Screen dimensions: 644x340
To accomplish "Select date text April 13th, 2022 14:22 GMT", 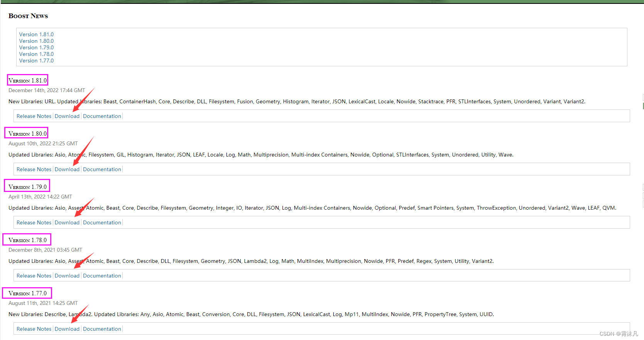I will click(40, 197).
